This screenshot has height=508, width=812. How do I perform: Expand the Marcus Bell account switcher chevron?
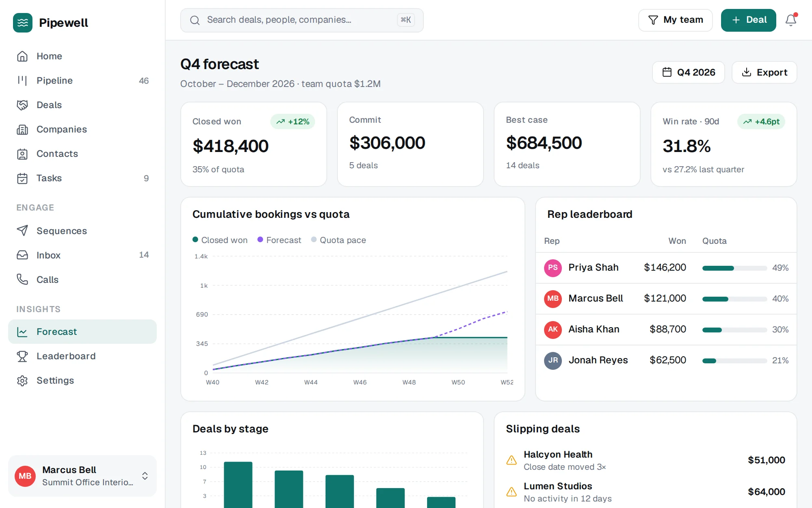point(145,476)
